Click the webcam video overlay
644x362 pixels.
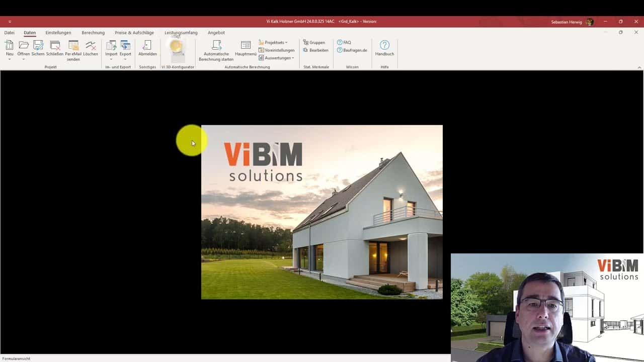pos(547,308)
